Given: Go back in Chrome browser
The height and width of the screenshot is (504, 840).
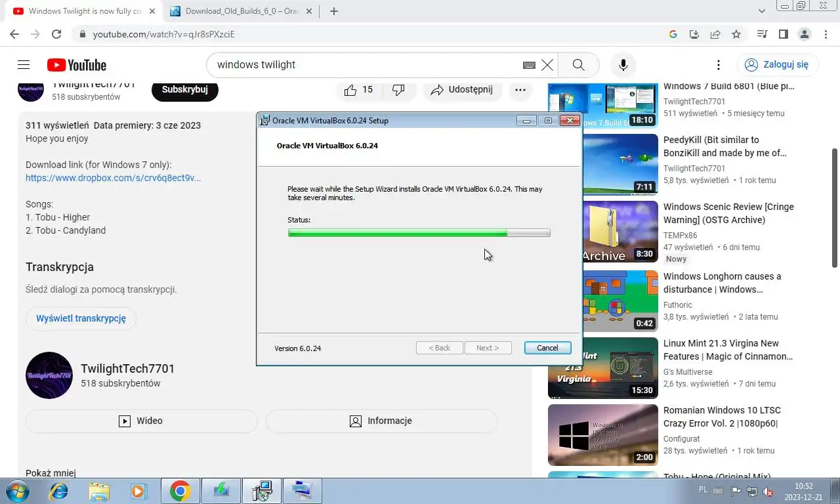Looking at the screenshot, I should pos(14,34).
